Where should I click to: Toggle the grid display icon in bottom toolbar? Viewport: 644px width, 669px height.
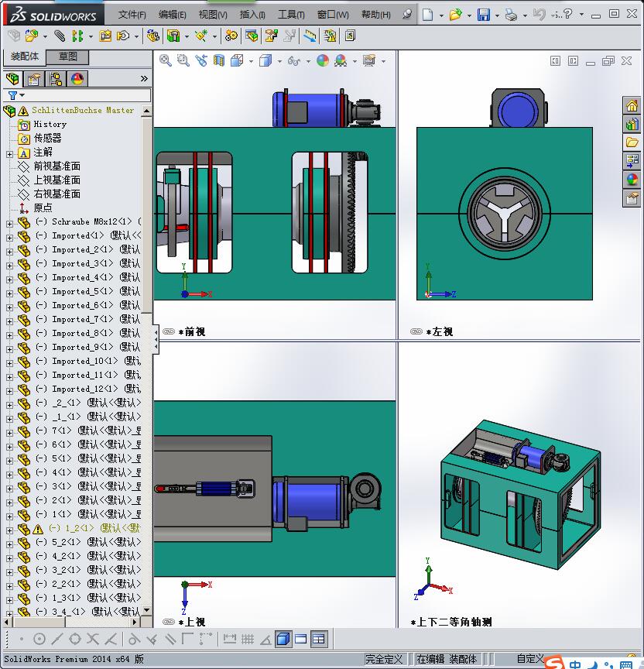coord(248,639)
